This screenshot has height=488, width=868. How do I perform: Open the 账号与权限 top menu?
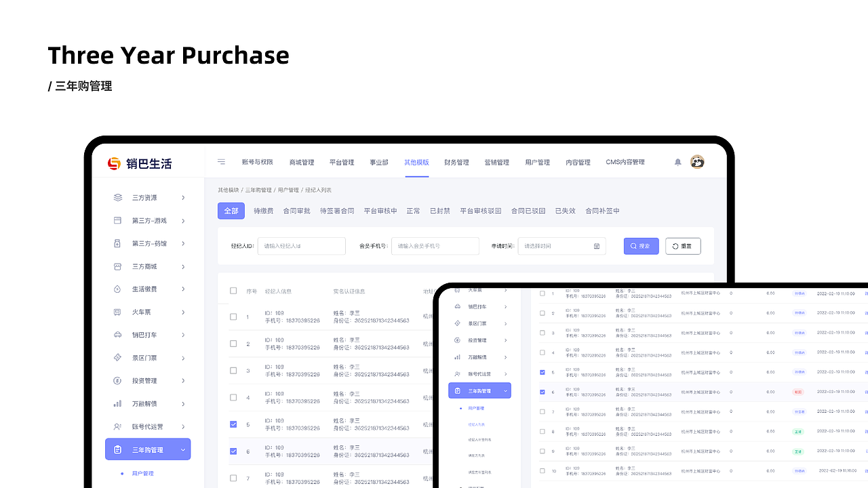click(x=258, y=163)
